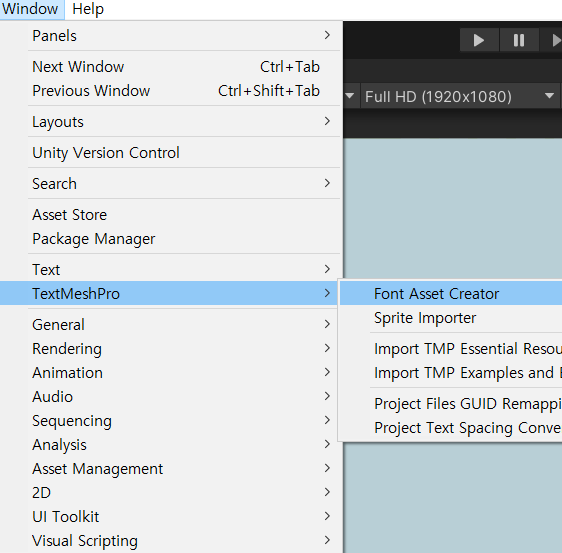Viewport: 562px width, 553px height.
Task: Expand the UI Toolkit submenu
Action: click(170, 517)
